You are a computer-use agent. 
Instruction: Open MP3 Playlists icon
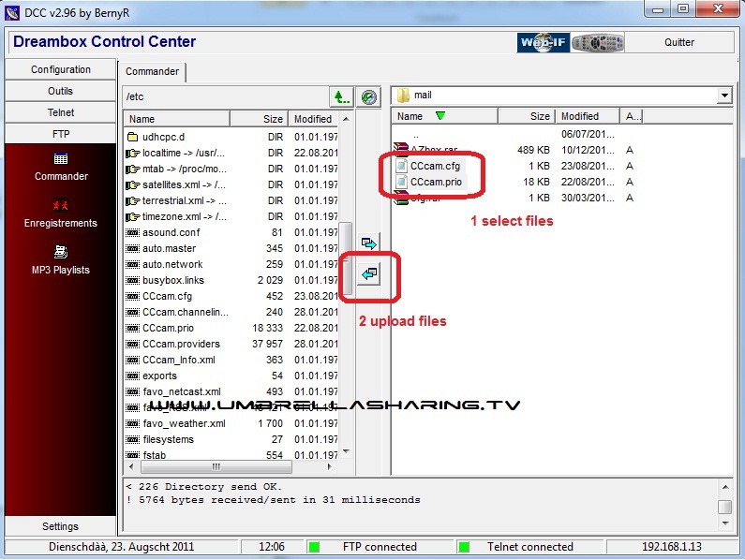tap(60, 252)
